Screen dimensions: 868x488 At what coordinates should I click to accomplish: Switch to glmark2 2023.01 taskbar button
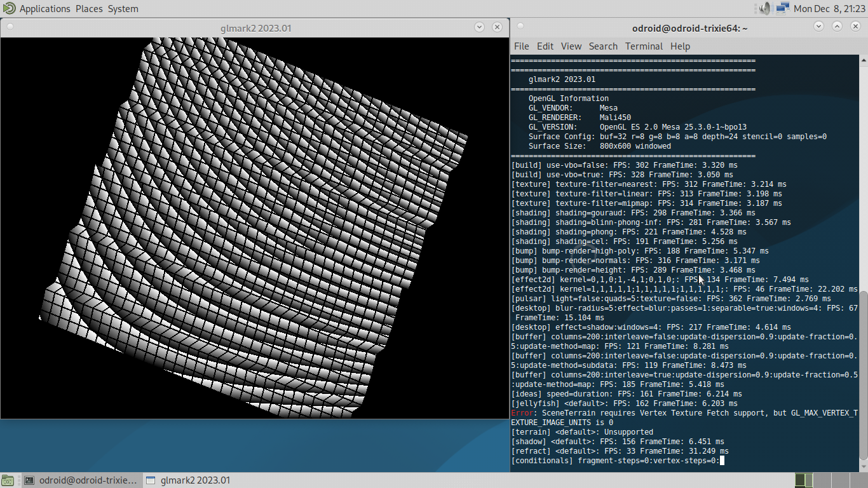click(x=189, y=480)
